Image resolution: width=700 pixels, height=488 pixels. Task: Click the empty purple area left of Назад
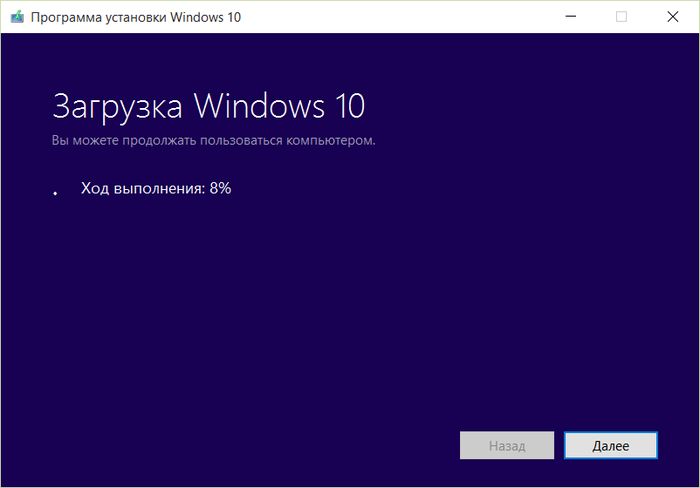point(250,444)
